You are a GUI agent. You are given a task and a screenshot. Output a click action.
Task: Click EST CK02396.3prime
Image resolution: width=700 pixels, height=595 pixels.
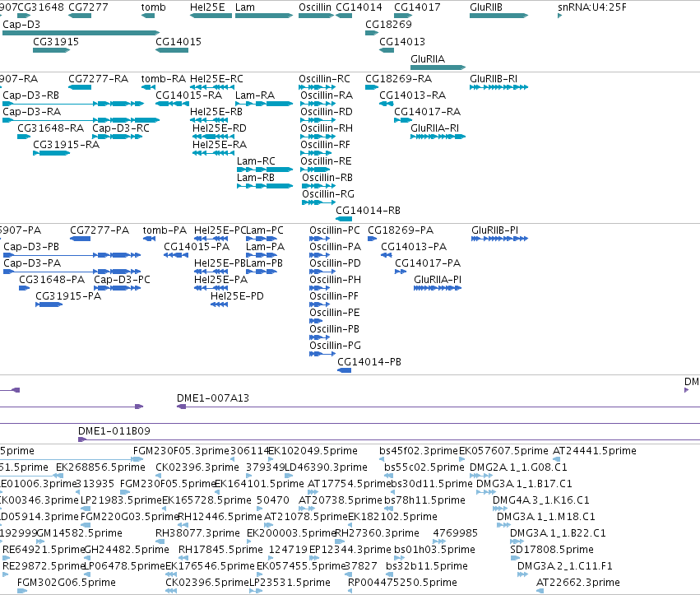click(197, 467)
